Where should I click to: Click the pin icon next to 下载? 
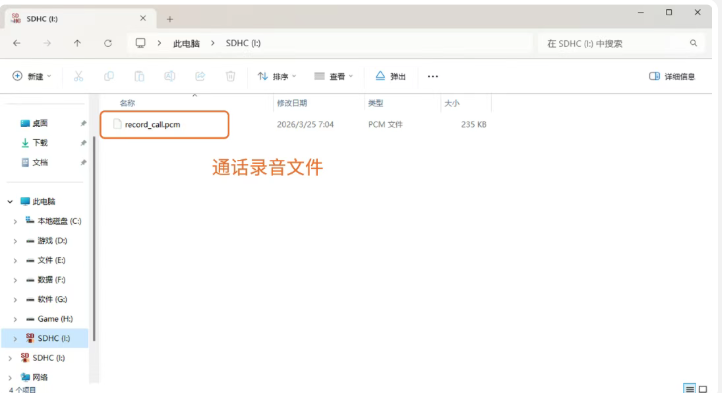click(83, 143)
